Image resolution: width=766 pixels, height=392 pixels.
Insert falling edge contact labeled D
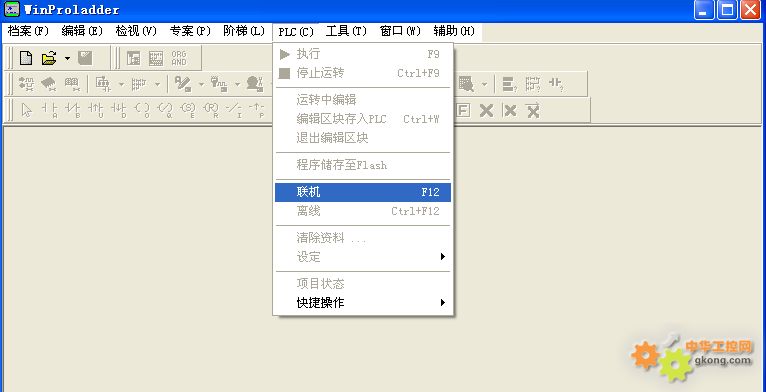[x=119, y=110]
